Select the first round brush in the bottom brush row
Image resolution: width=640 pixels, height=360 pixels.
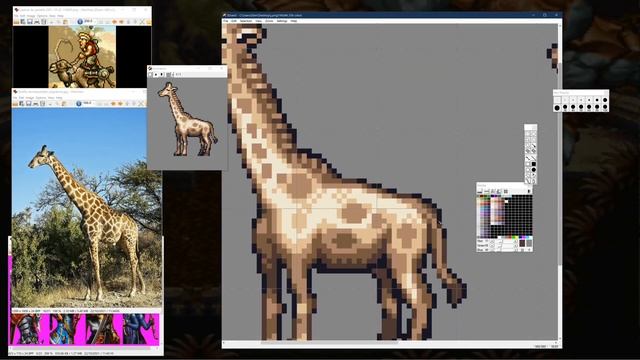coord(557,107)
